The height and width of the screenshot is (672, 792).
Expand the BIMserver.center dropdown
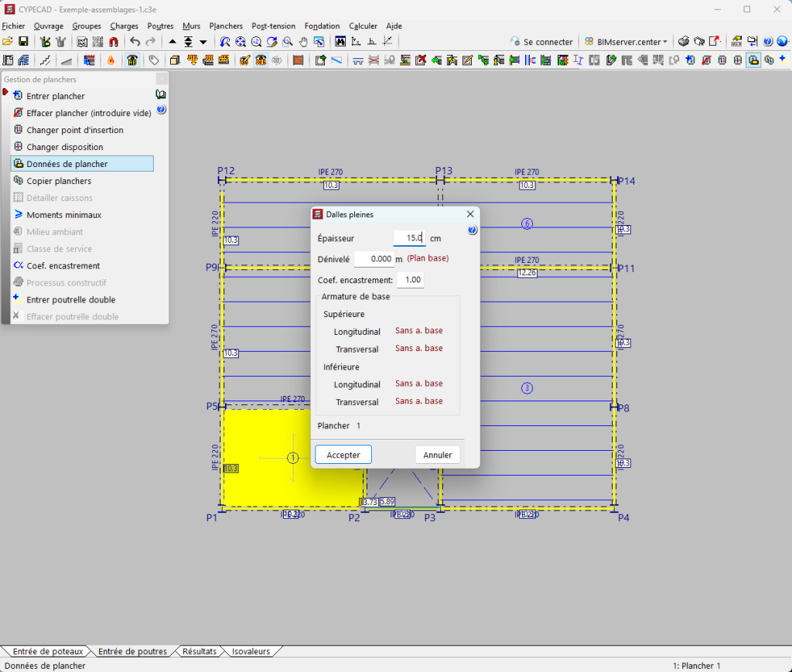coord(626,42)
